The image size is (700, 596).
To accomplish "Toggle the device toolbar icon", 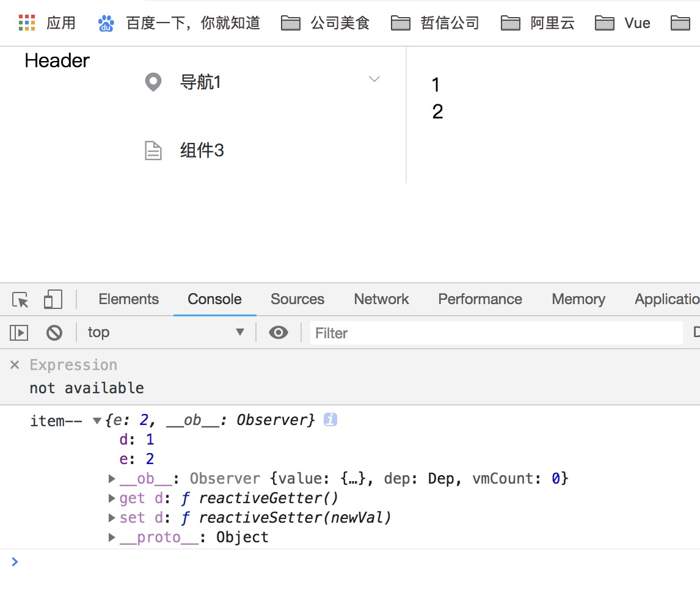I will [x=53, y=300].
